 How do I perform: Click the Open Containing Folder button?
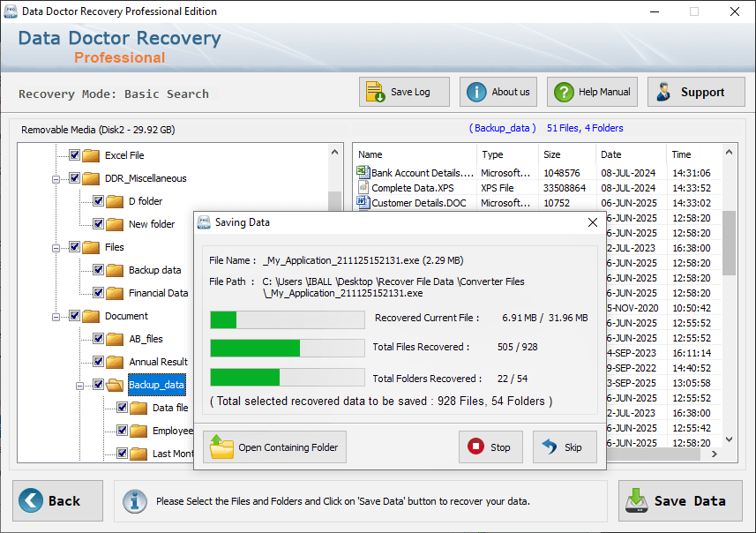(x=274, y=447)
